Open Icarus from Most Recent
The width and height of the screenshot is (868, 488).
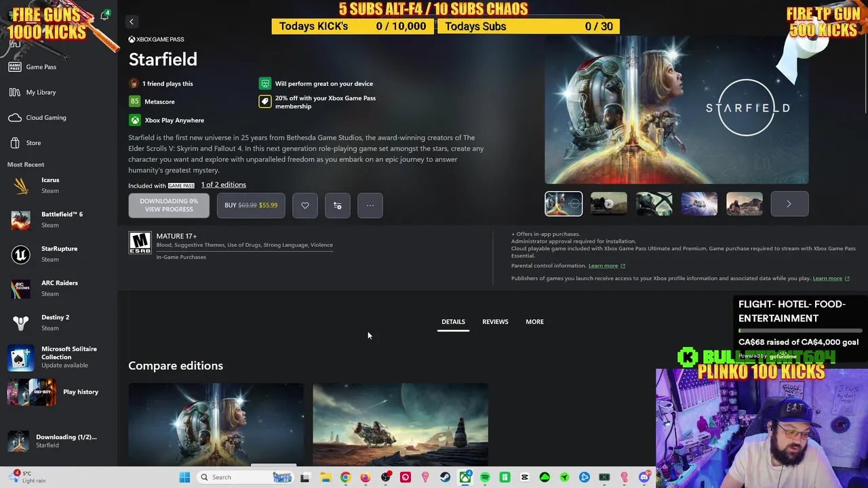[58, 185]
